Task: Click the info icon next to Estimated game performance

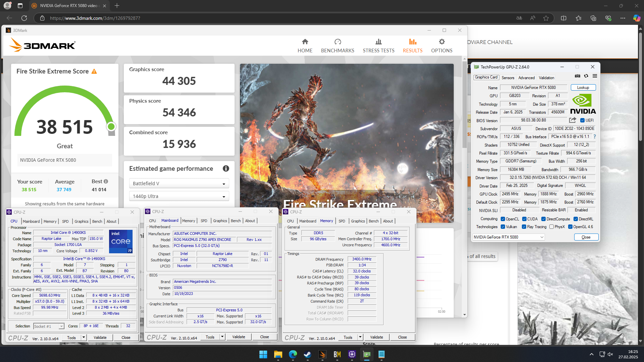Action: click(226, 168)
